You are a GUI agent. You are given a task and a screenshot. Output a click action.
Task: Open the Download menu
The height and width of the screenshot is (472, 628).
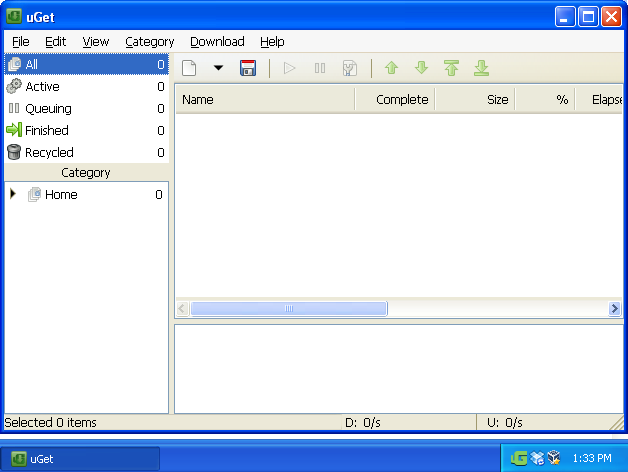217,42
